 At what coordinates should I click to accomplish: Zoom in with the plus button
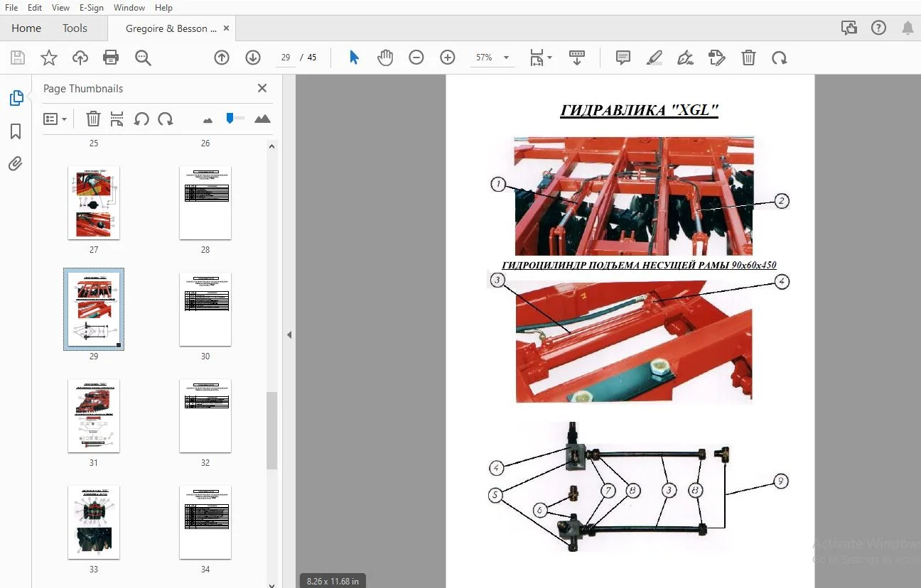point(448,58)
